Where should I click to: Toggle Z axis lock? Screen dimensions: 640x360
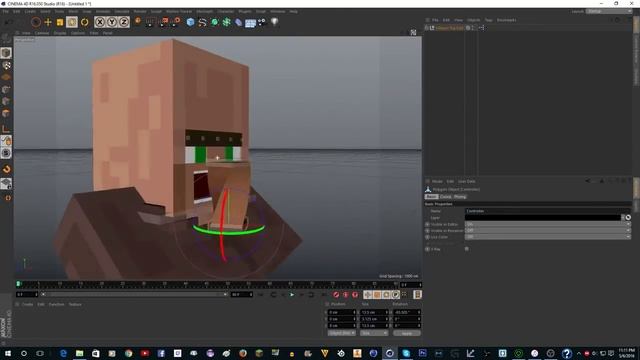[x=124, y=22]
